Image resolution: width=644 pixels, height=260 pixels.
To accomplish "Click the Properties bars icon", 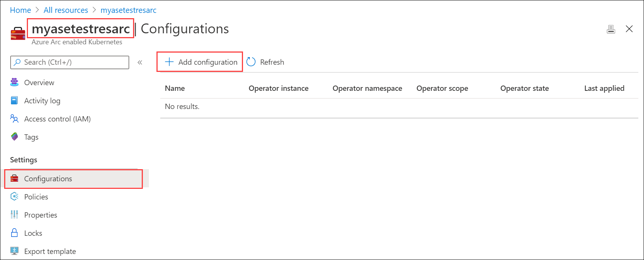I will [x=14, y=215].
